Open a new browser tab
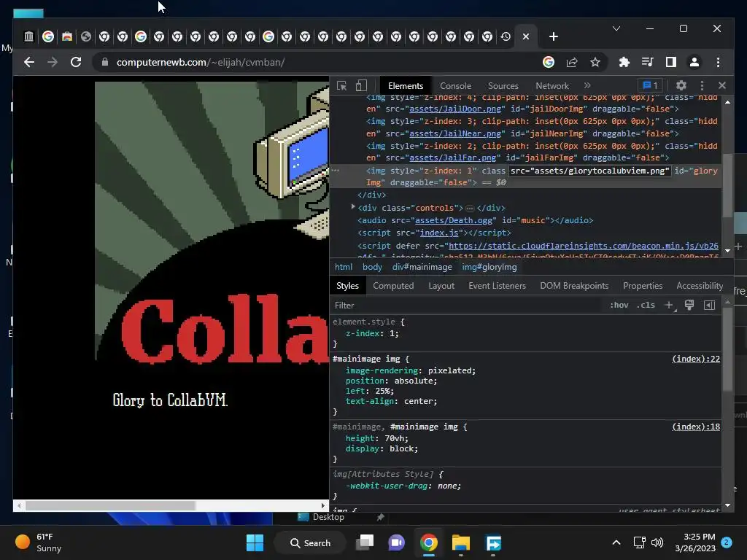 tap(553, 36)
